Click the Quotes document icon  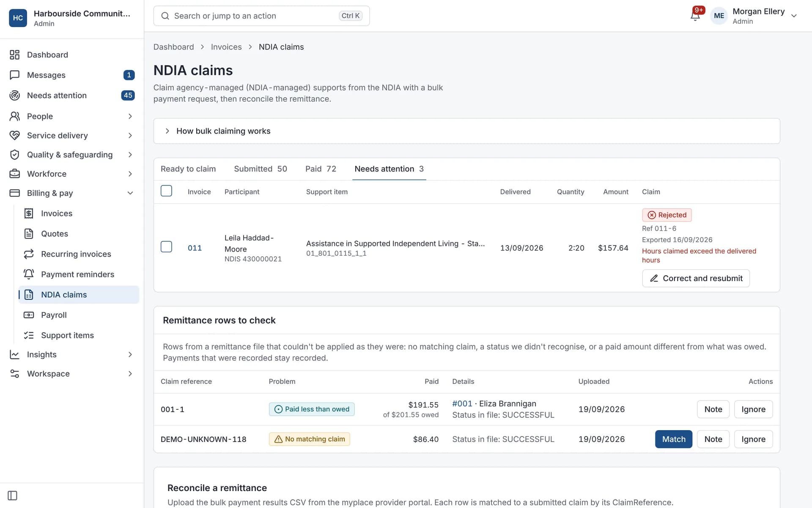coord(29,234)
